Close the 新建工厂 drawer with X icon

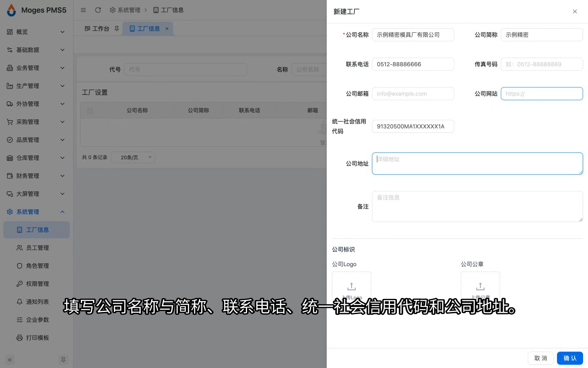tap(575, 11)
